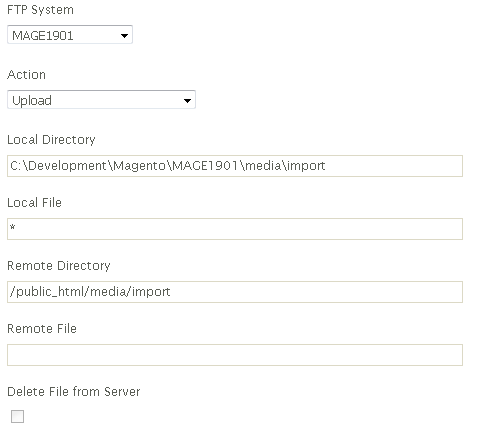477x434 pixels.
Task: Place cursor on the C:\Development path text
Action: click(168, 166)
